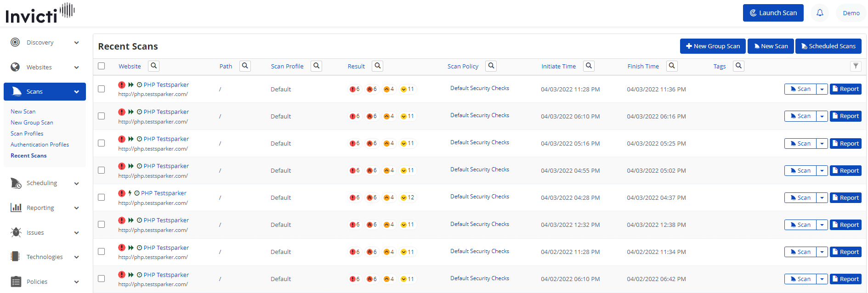Tick checkbox for 04/03/2022 05:16 PM scan
Viewport: 868px width, 293px height.
pyautogui.click(x=102, y=143)
